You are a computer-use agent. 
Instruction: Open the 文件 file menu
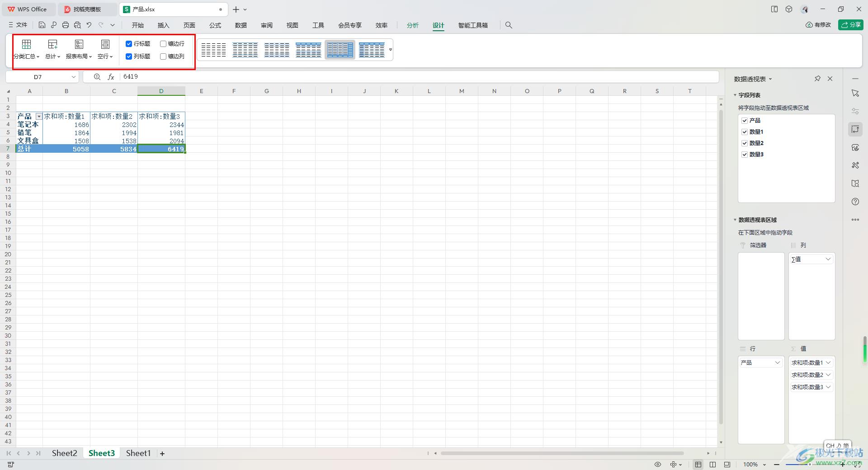[18, 25]
